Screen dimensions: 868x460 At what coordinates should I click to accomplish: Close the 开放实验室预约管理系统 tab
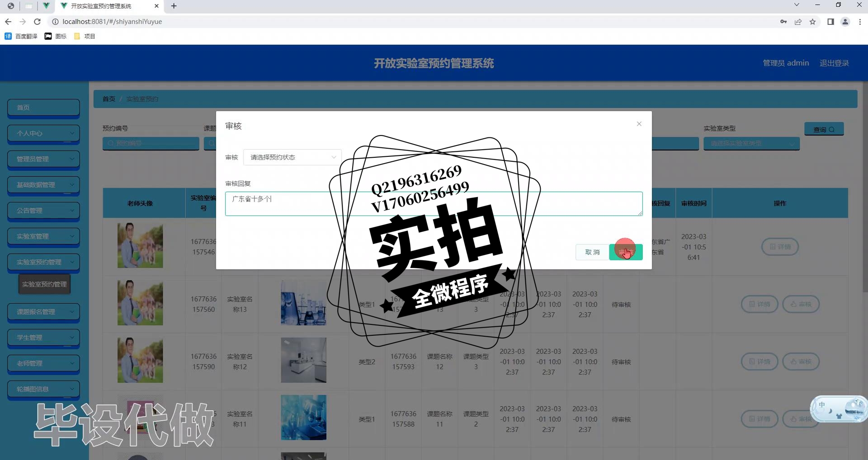(156, 6)
